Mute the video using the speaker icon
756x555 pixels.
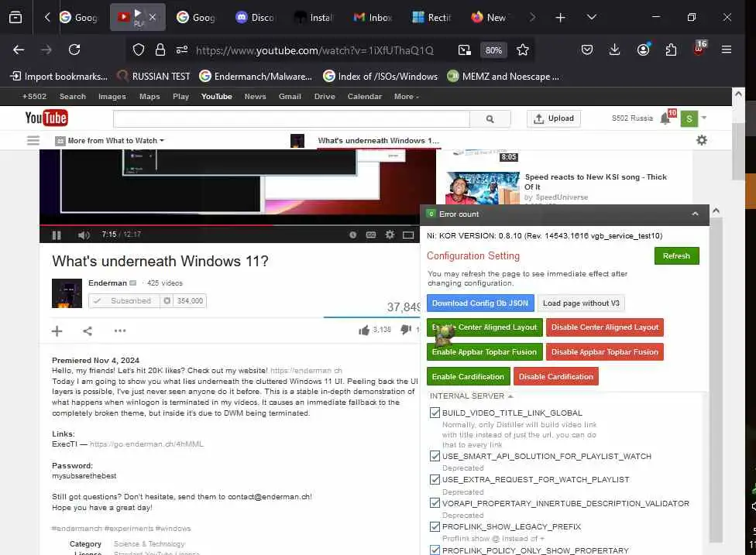84,235
